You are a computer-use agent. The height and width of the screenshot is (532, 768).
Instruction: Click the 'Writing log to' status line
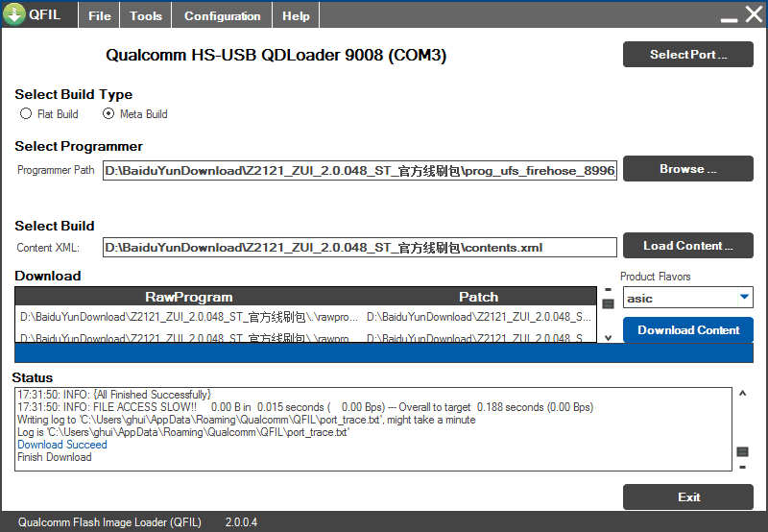click(x=247, y=420)
